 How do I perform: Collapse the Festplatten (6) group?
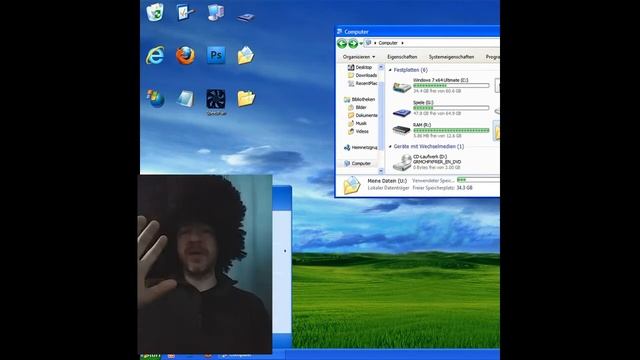390,70
